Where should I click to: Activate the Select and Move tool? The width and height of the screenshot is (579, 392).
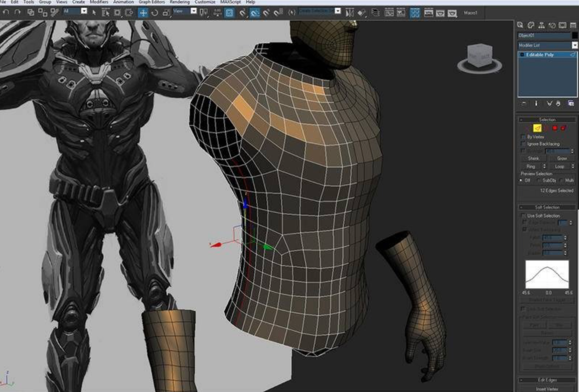tap(143, 13)
